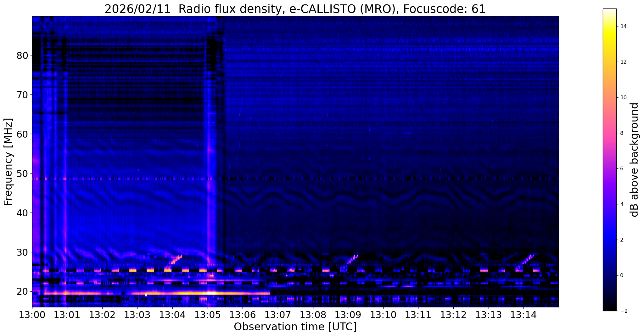Select the 13:09 time tick label
This screenshot has height=336, width=644.
click(x=348, y=315)
